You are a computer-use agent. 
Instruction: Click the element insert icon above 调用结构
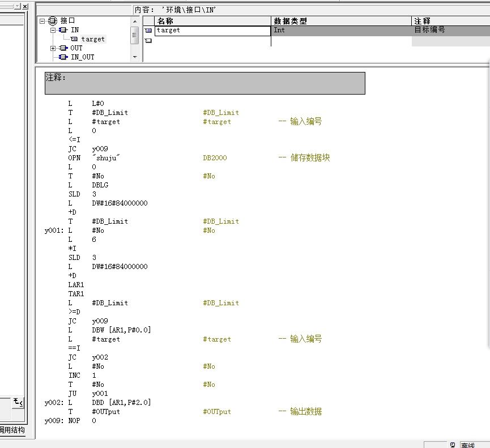18,402
